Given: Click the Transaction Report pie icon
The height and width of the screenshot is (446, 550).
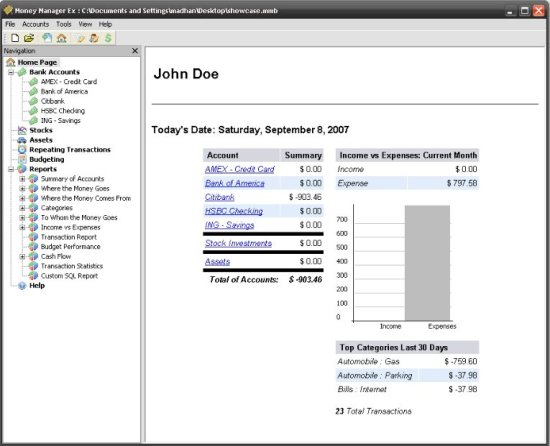Looking at the screenshot, I should [33, 237].
